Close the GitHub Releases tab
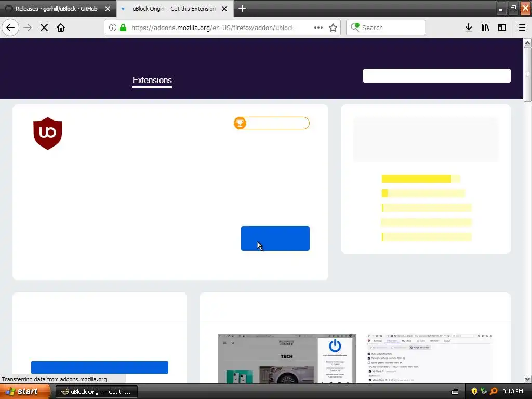 (x=108, y=9)
